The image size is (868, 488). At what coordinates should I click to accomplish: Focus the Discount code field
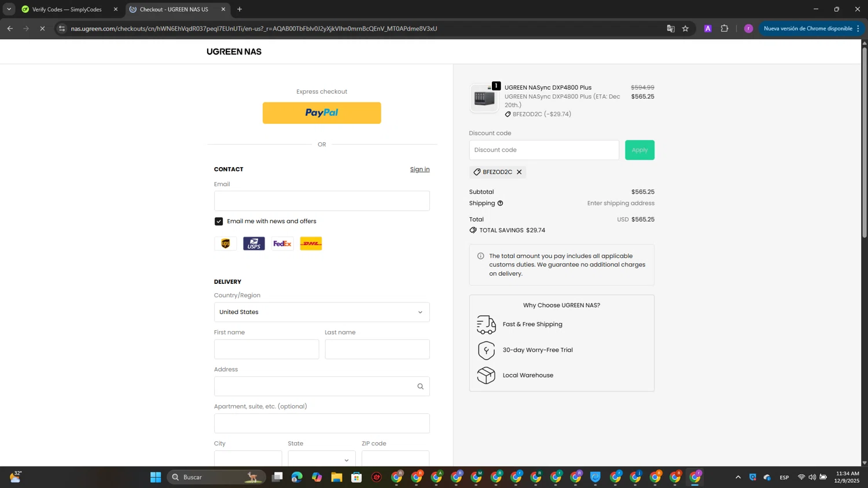pyautogui.click(x=544, y=150)
